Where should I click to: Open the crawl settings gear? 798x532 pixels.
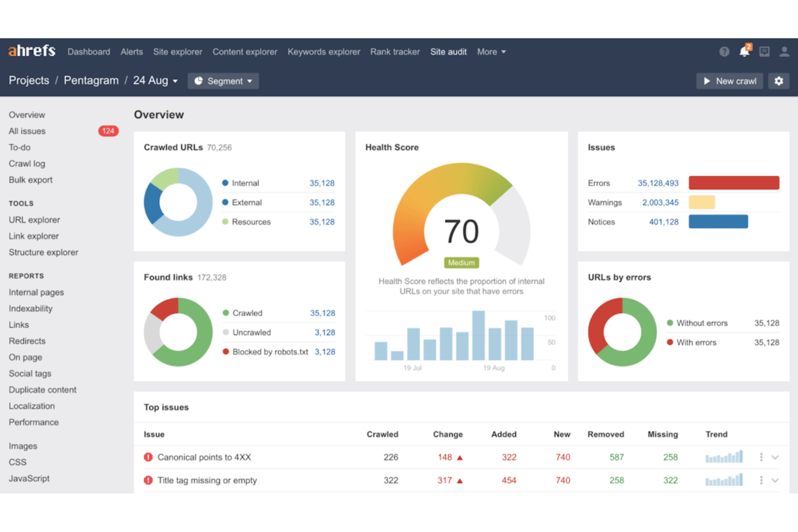pyautogui.click(x=779, y=81)
